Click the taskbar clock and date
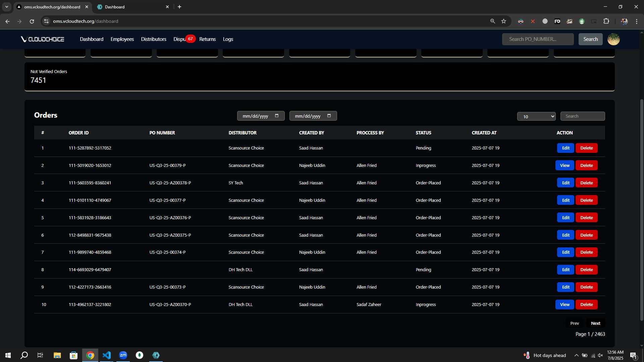The height and width of the screenshot is (362, 644). (615, 355)
